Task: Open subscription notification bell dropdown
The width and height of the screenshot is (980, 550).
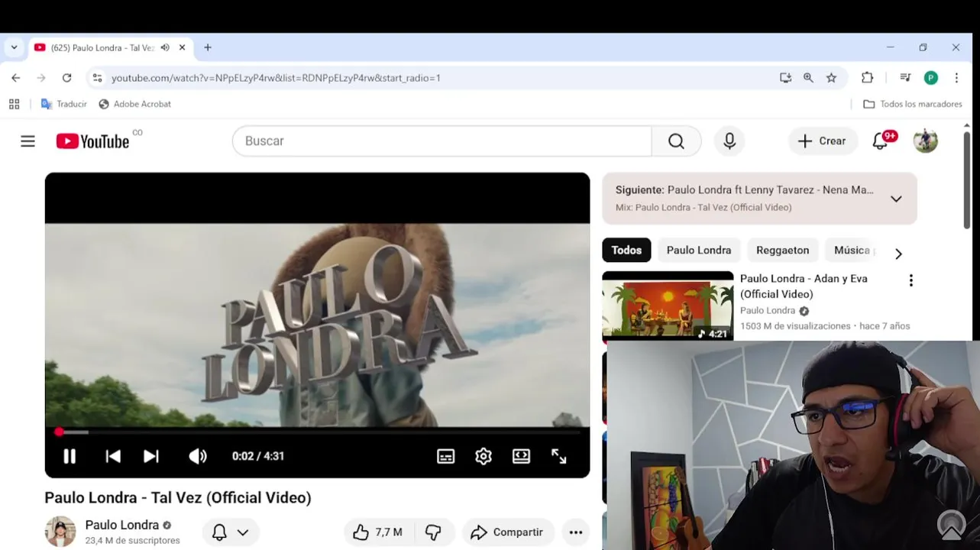Action: click(231, 532)
